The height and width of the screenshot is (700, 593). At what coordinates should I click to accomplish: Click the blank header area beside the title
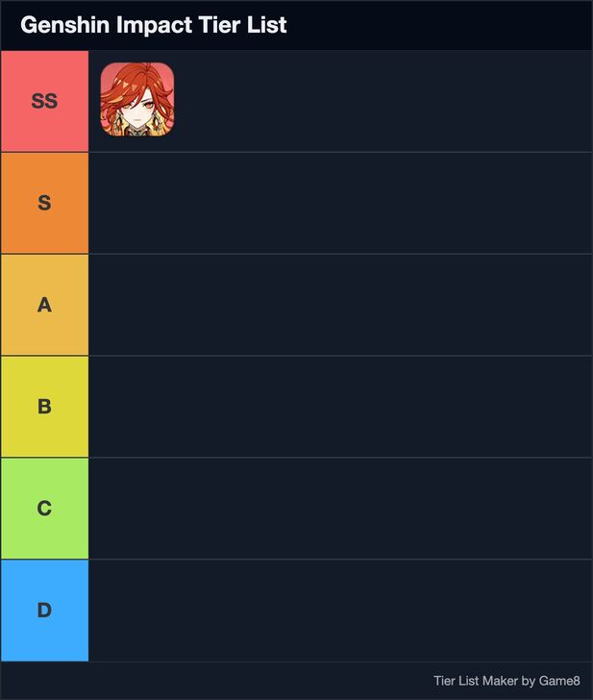pyautogui.click(x=442, y=25)
